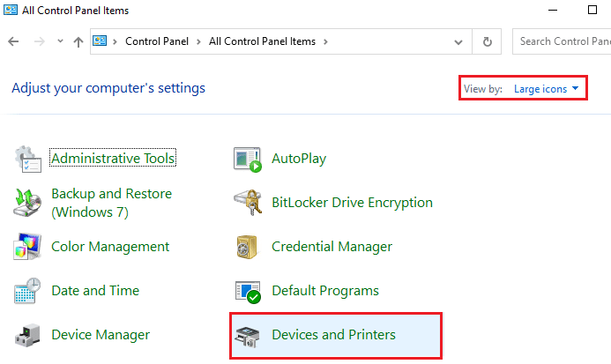Open the Backup and Restore drive icon

pos(27,202)
